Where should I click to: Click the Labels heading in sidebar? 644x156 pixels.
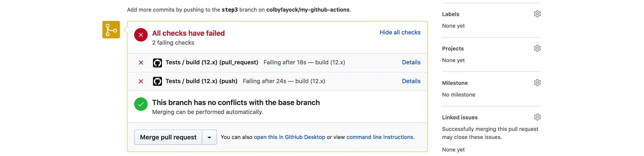450,14
